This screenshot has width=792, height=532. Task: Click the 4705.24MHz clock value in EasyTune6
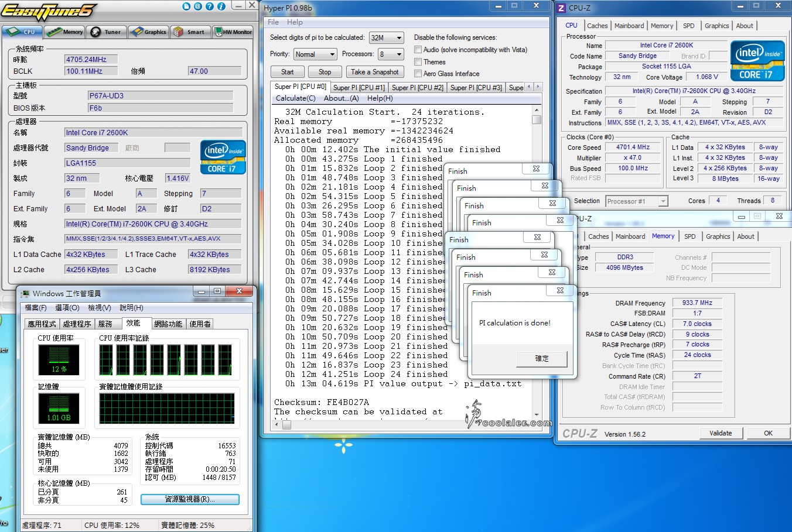(91, 60)
